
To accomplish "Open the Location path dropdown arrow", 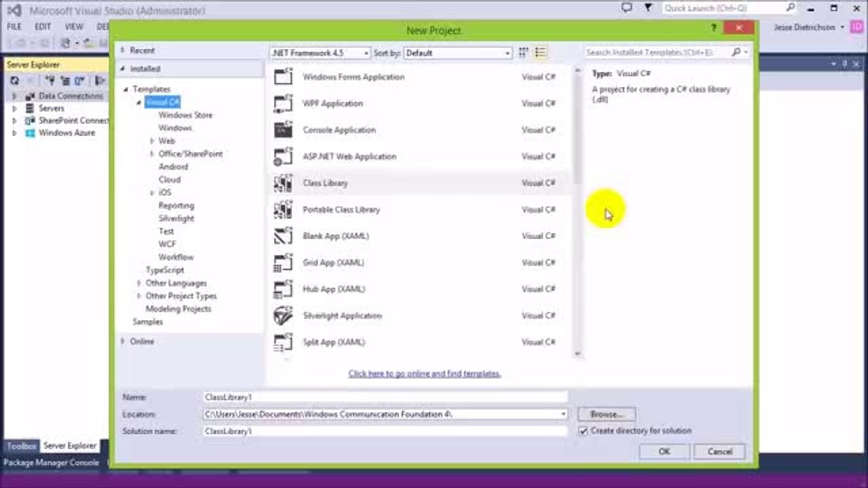I will point(563,414).
